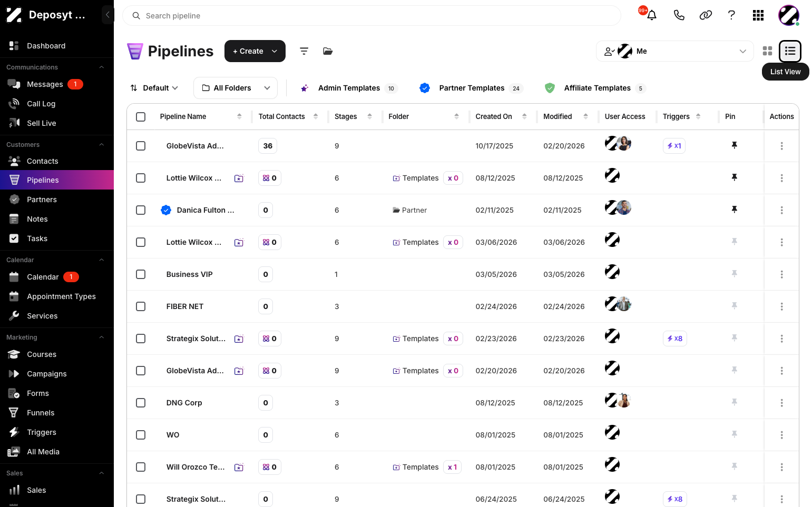Open the help question mark
Viewport: 812px width, 507px height.
click(x=731, y=15)
